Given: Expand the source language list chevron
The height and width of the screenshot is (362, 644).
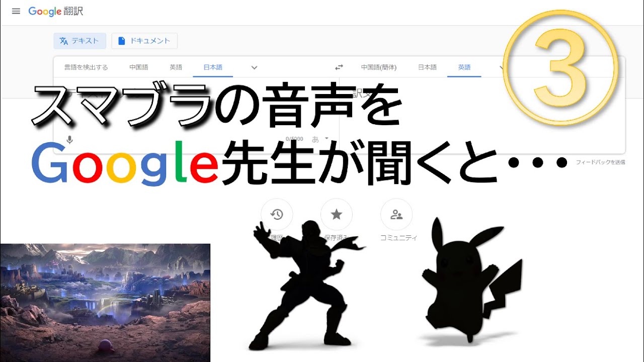Looking at the screenshot, I should 254,67.
